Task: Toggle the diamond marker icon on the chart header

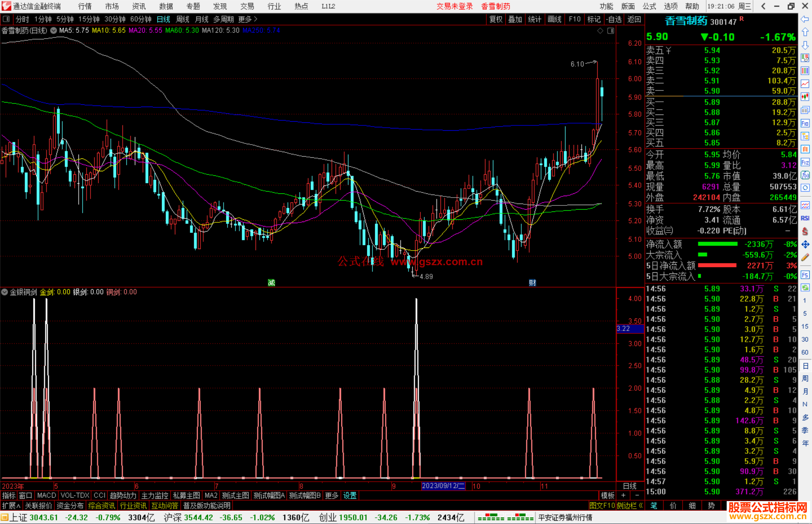Action: pos(600,31)
